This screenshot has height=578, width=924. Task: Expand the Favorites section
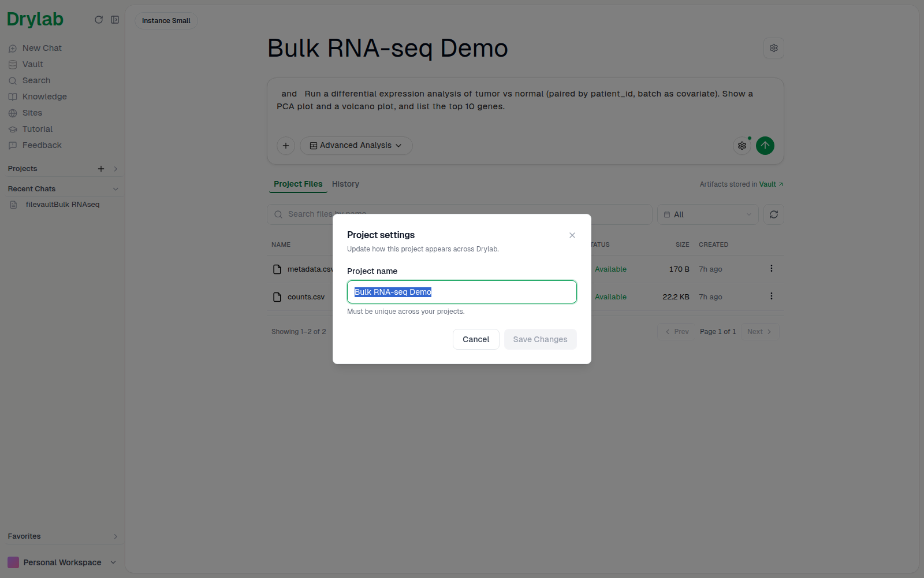pos(115,536)
